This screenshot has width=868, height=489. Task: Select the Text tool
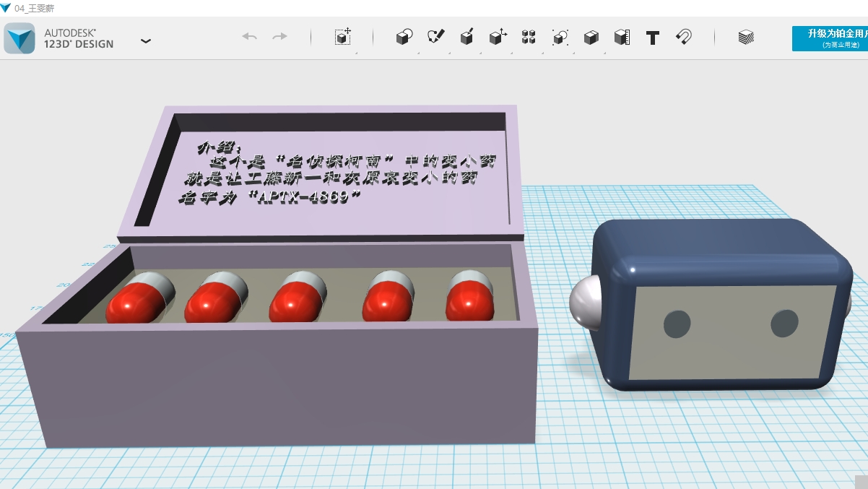(653, 38)
